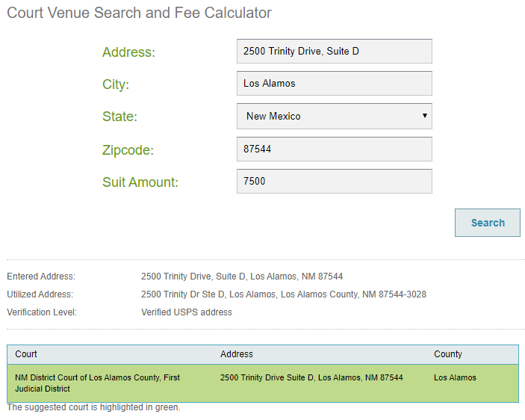
Task: Click the Los Alamos county cell
Action: point(455,378)
